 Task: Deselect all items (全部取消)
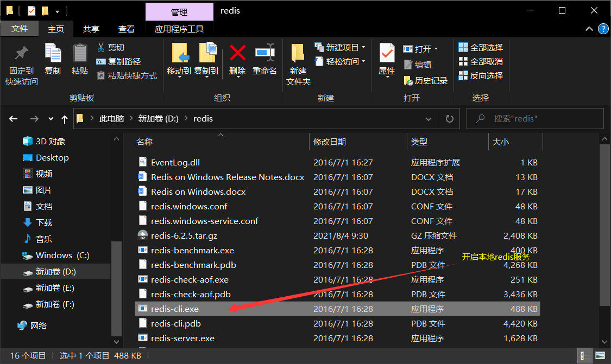(x=481, y=61)
